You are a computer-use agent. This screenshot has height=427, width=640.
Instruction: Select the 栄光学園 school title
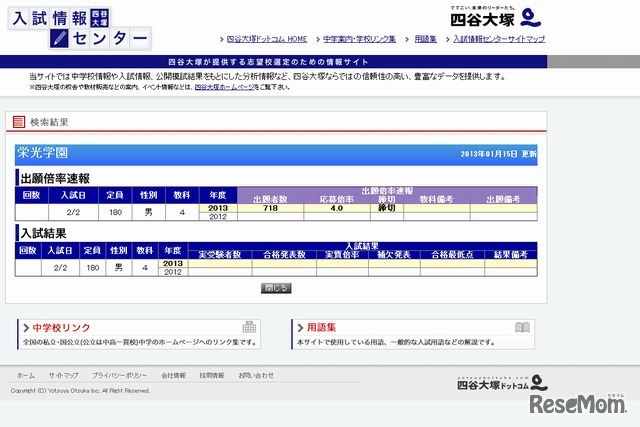point(42,153)
